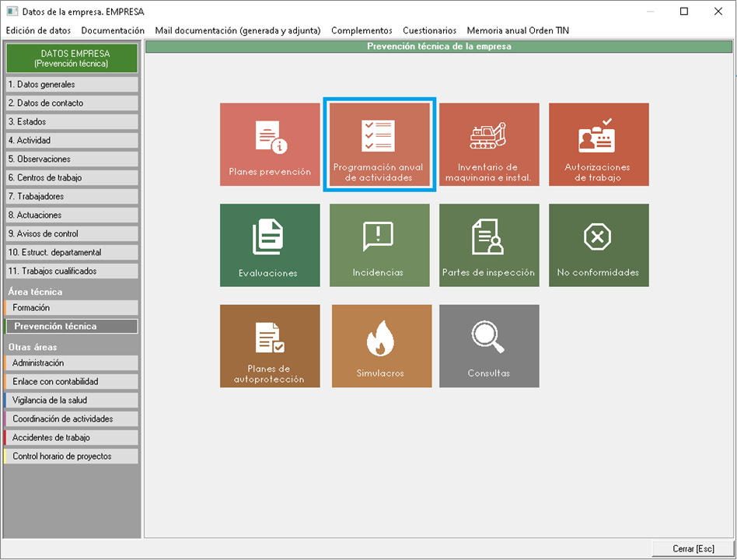This screenshot has height=560, width=737.
Task: Go to 7. Trabajadores section
Action: [72, 196]
